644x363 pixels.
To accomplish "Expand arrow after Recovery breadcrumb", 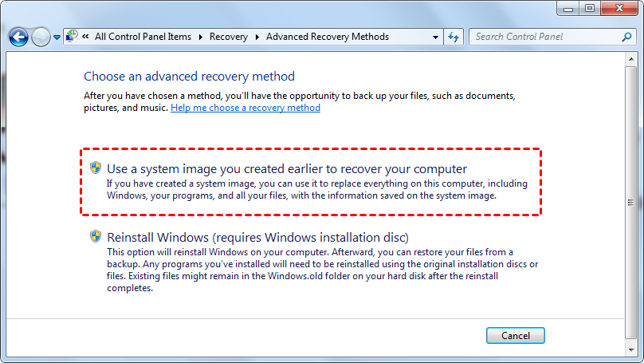I will click(x=257, y=37).
